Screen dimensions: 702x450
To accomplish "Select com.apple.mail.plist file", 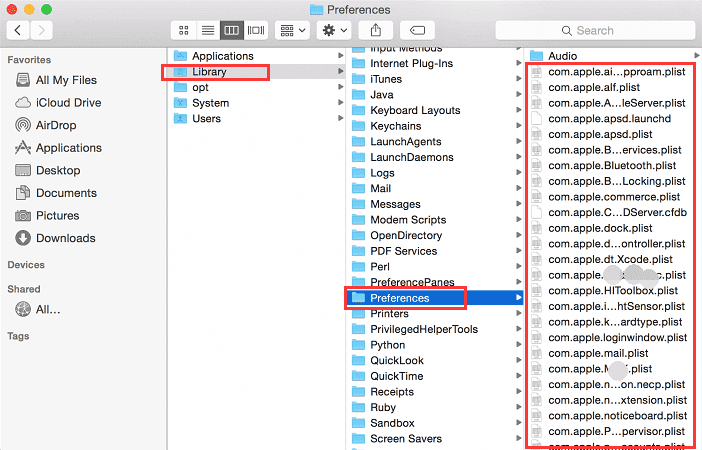I will point(589,353).
